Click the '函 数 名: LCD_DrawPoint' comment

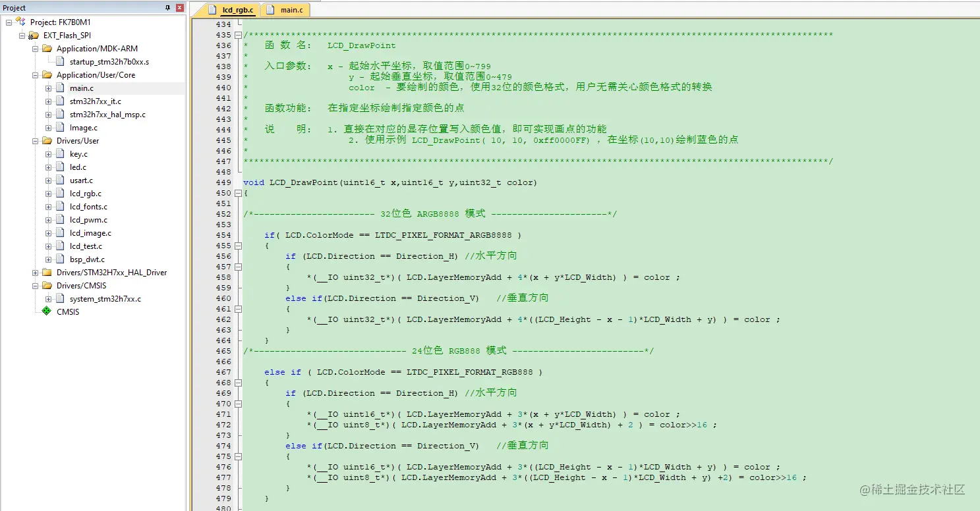pos(330,45)
